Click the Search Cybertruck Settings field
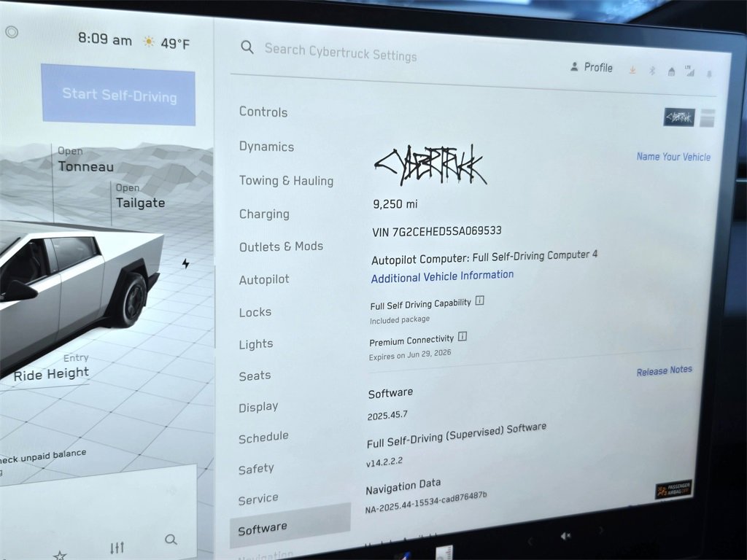Screen dimensions: 747x560 pos(341,52)
